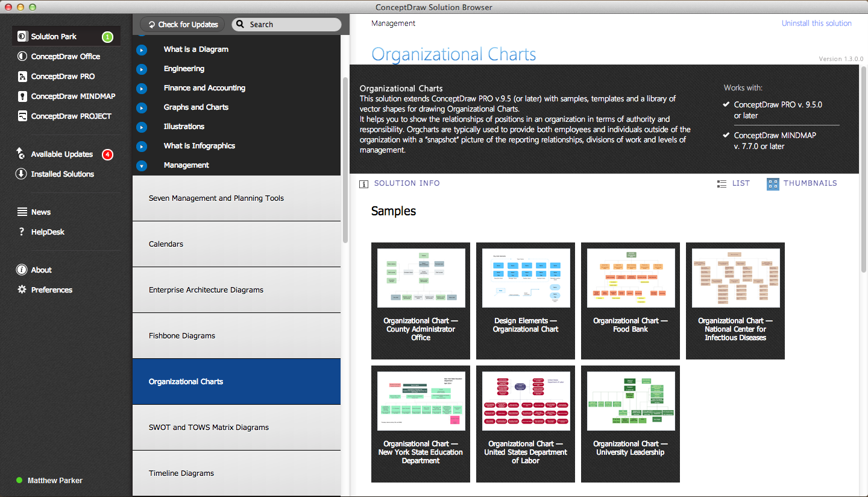Image resolution: width=868 pixels, height=497 pixels.
Task: Click the Organizational Charts page heading
Action: (x=454, y=54)
